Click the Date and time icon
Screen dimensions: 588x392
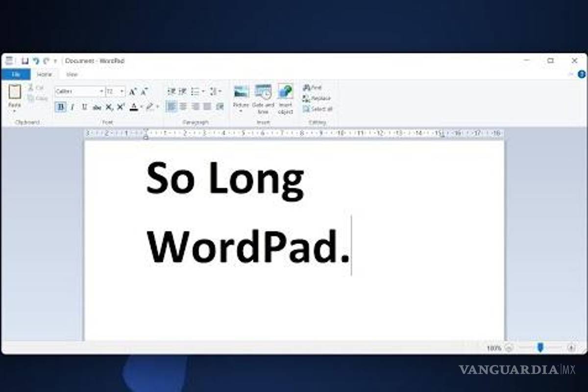(263, 92)
